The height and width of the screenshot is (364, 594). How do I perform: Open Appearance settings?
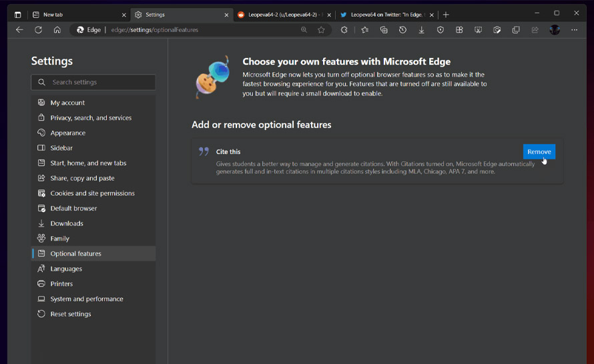(93, 133)
